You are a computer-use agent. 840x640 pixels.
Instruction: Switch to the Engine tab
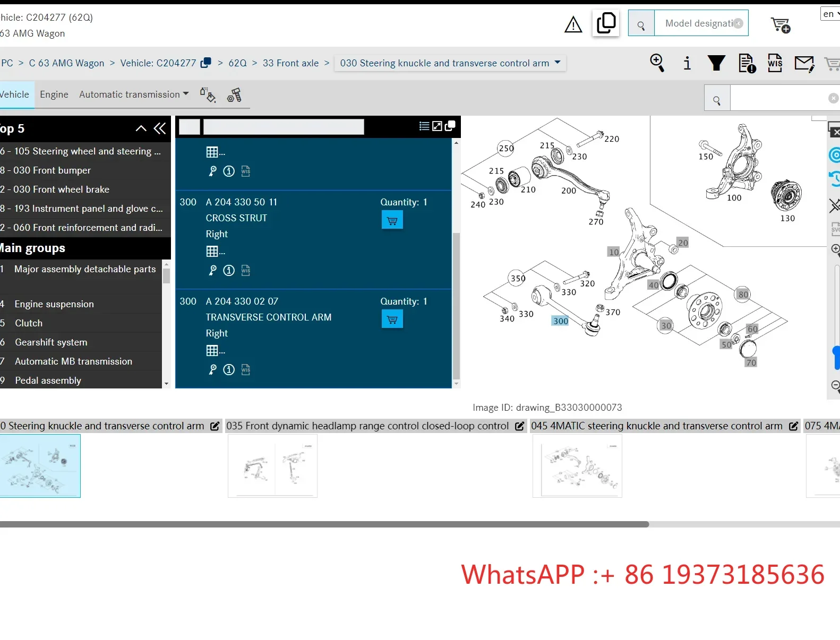pyautogui.click(x=54, y=94)
